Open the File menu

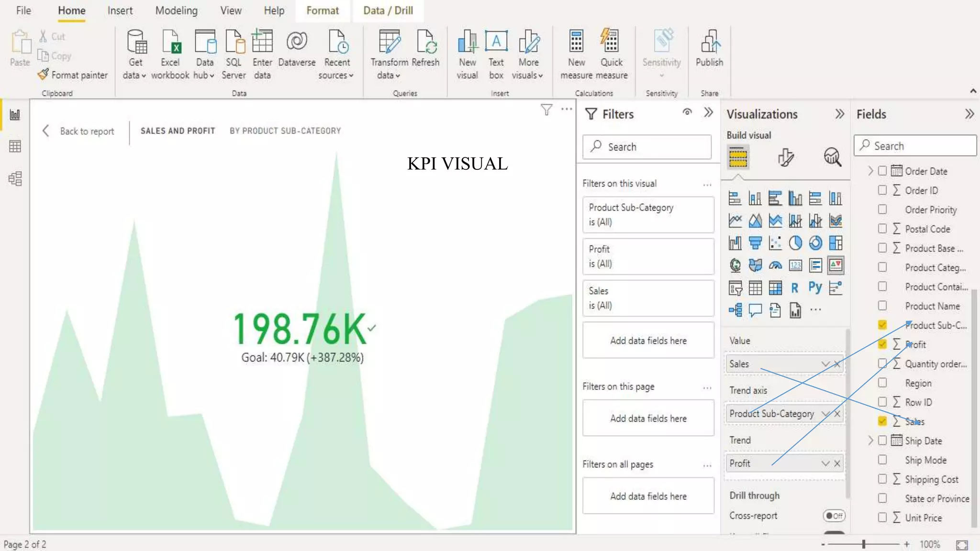23,11
